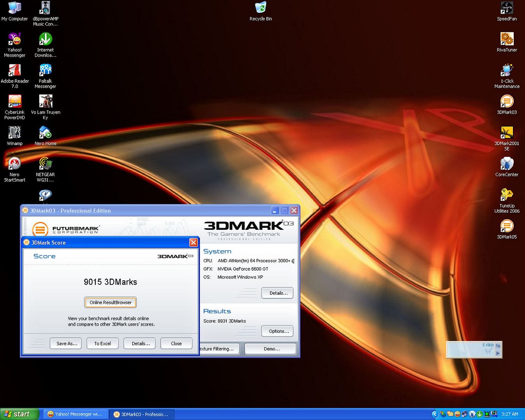Click the Microsoft Windows XP OS text
The height and width of the screenshot is (420, 525).
pos(240,277)
